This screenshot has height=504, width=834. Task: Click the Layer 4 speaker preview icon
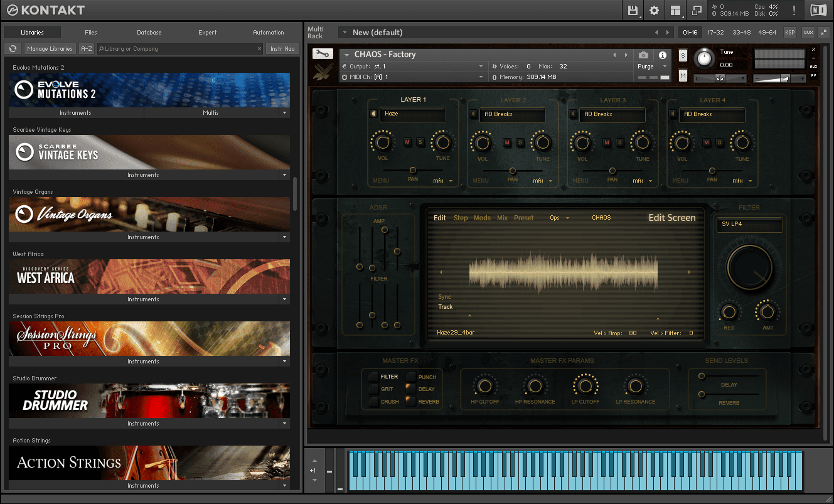point(672,114)
